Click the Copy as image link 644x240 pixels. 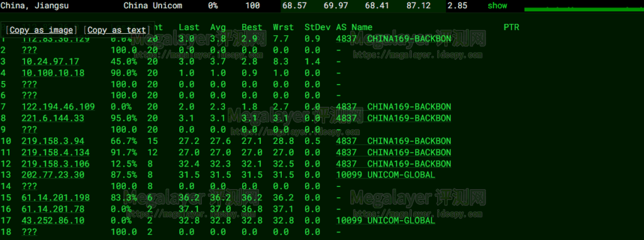(x=41, y=30)
